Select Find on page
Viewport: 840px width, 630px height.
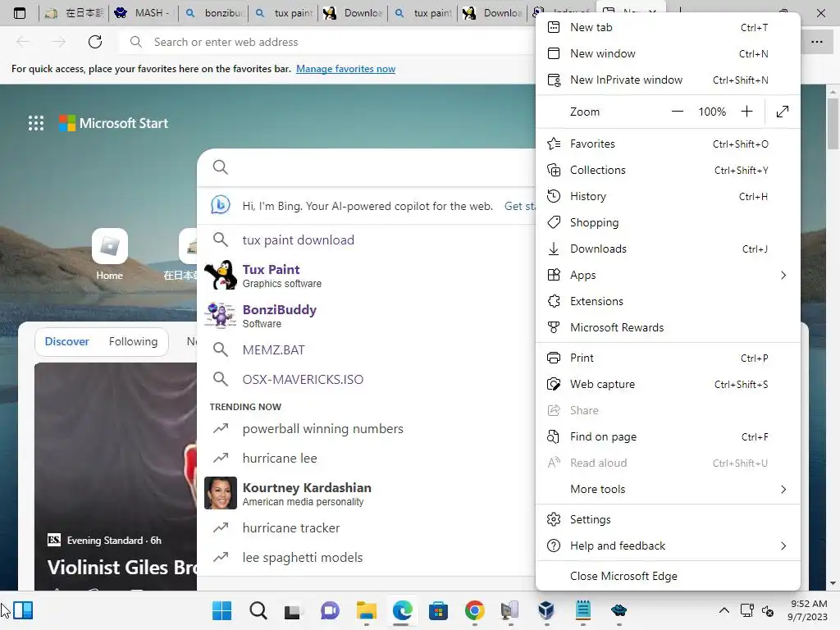668,436
